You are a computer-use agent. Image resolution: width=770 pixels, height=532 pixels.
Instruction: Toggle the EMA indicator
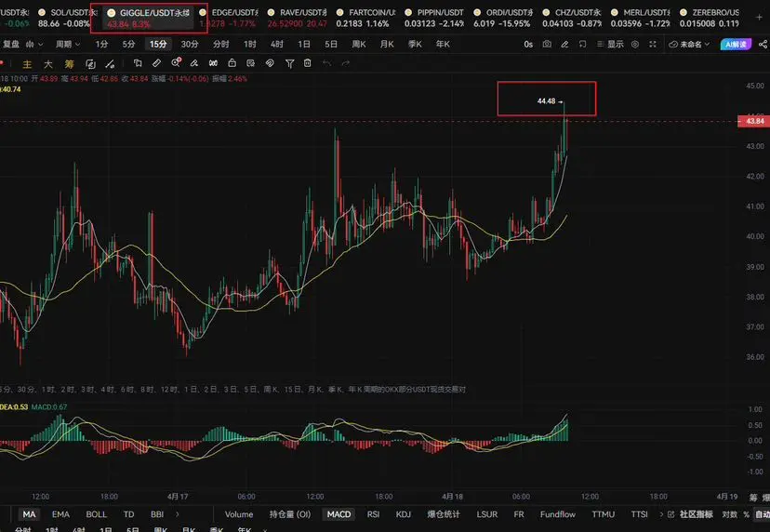(60, 514)
